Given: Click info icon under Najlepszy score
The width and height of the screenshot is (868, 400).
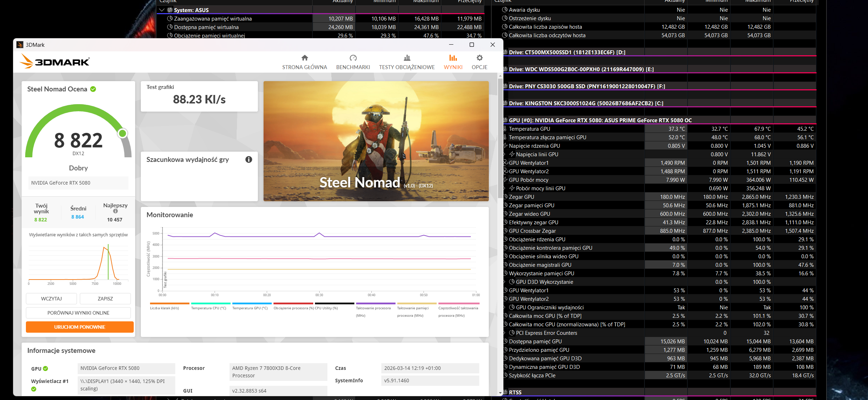Looking at the screenshot, I should click(115, 211).
